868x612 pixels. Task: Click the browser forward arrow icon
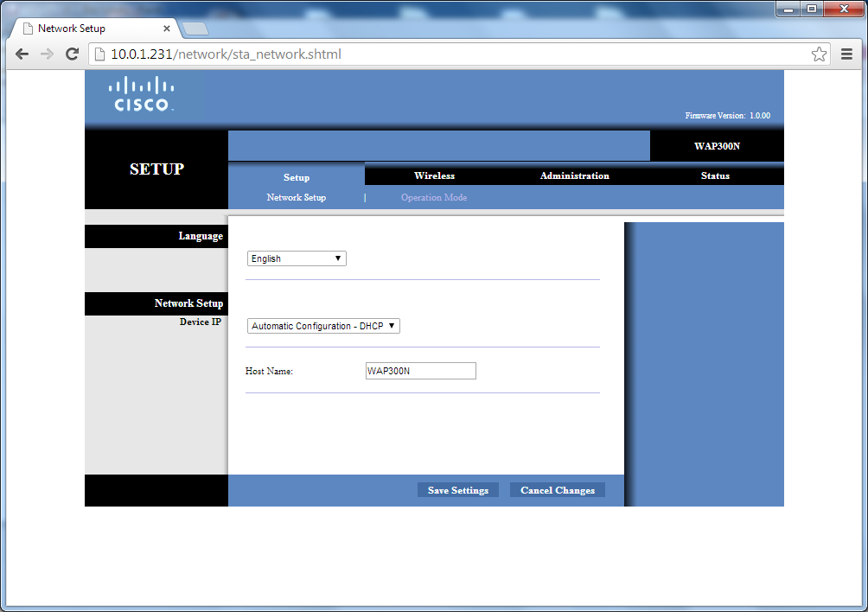click(47, 54)
